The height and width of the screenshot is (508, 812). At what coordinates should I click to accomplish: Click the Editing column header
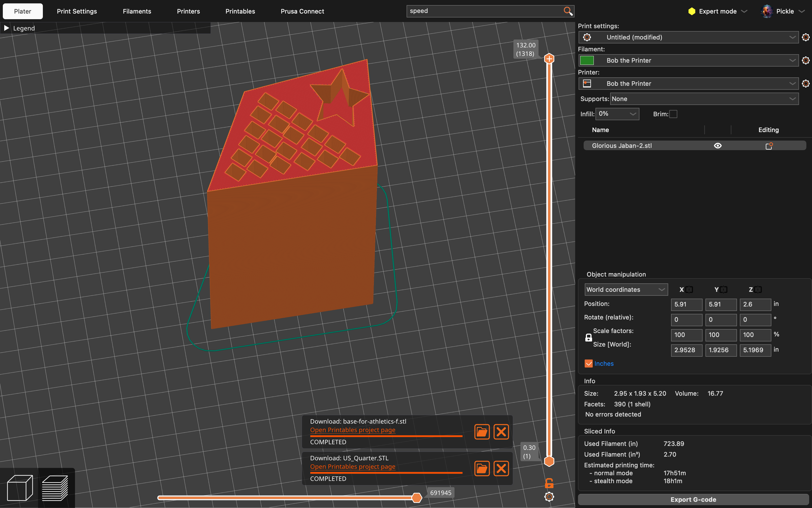point(768,130)
